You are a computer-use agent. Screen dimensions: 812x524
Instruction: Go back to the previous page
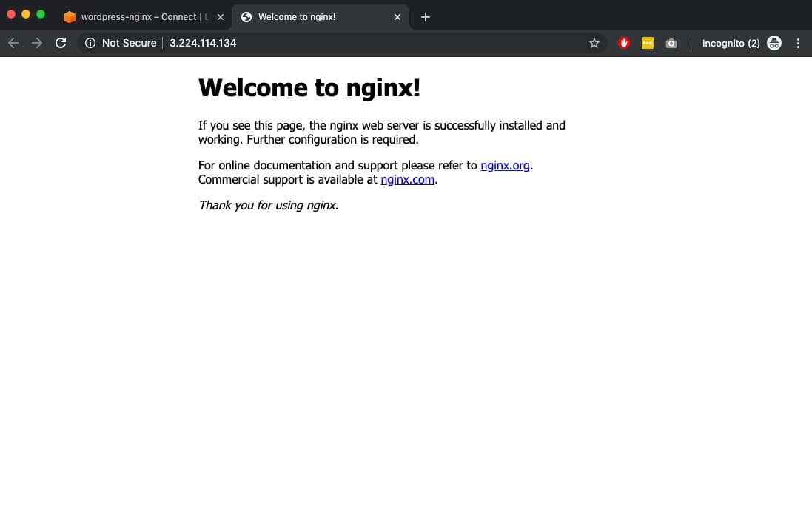13,43
